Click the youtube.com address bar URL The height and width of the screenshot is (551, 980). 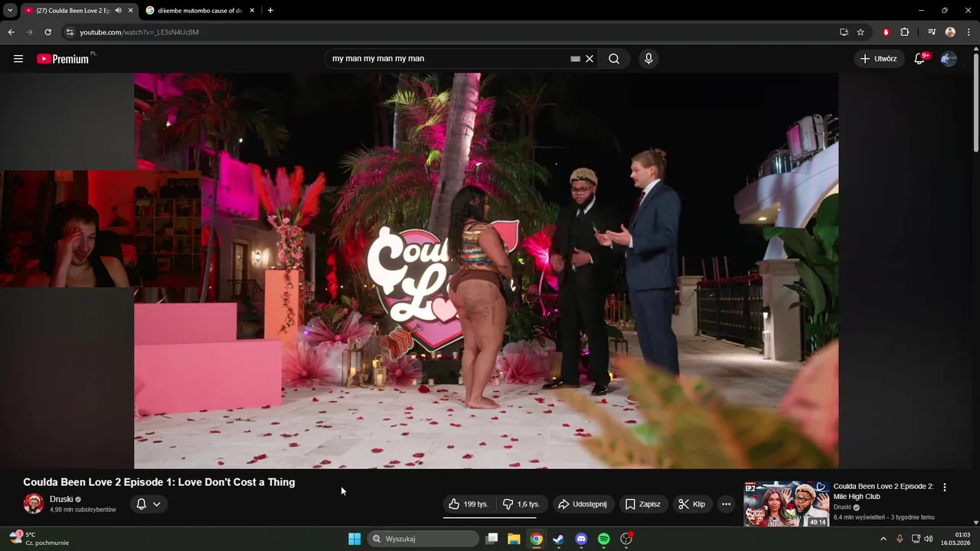pos(139,32)
